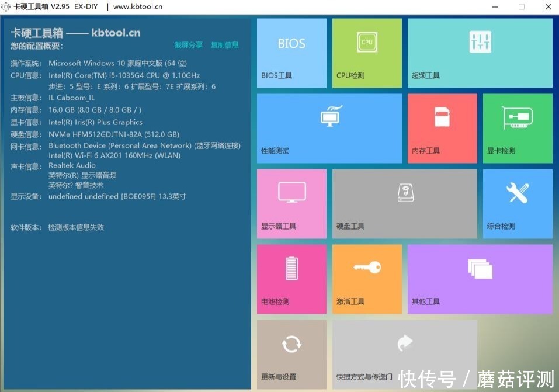Launch 显卡检测 (Graphics Card Detection)
Image resolution: width=559 pixels, height=392 pixels.
(x=517, y=128)
